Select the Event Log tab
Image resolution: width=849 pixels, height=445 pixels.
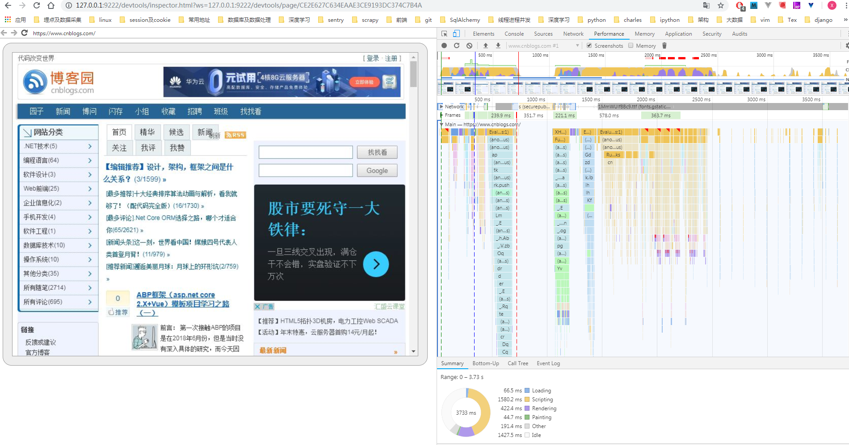(x=548, y=363)
